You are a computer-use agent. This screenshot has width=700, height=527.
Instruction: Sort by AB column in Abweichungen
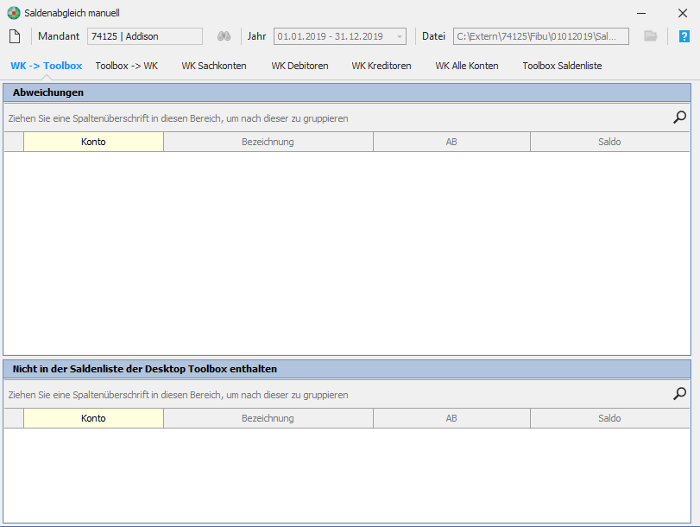pos(452,142)
